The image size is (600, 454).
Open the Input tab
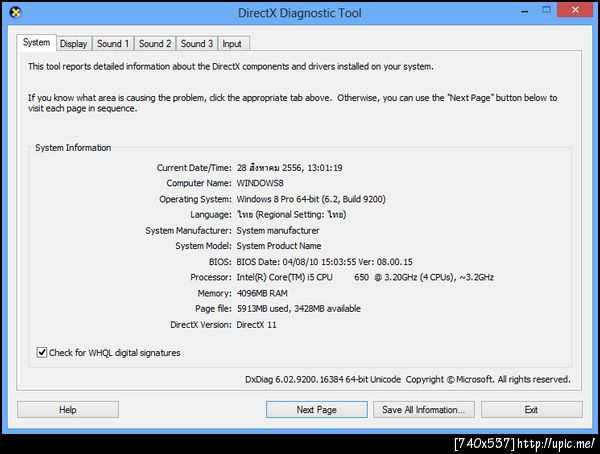click(x=232, y=44)
